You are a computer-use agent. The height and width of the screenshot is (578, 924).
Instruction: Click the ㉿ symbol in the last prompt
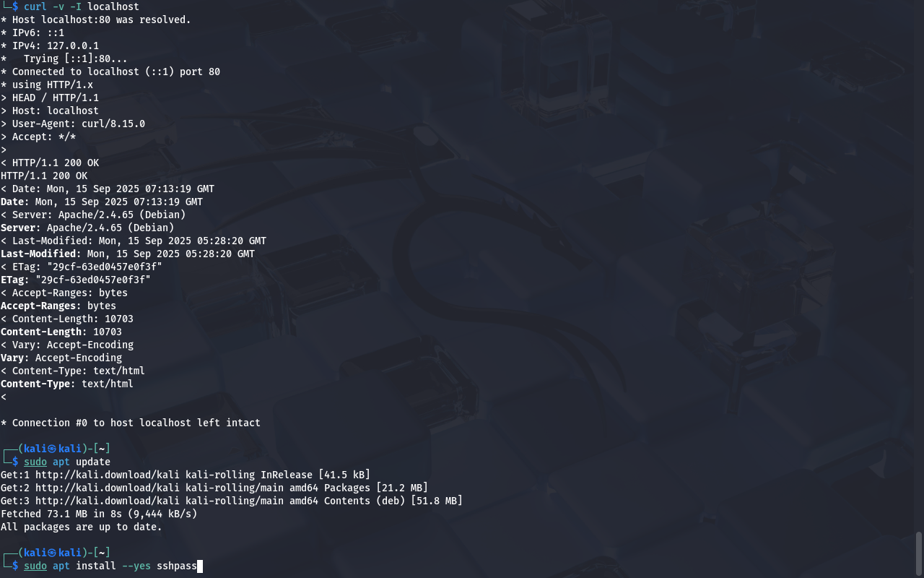coord(52,553)
